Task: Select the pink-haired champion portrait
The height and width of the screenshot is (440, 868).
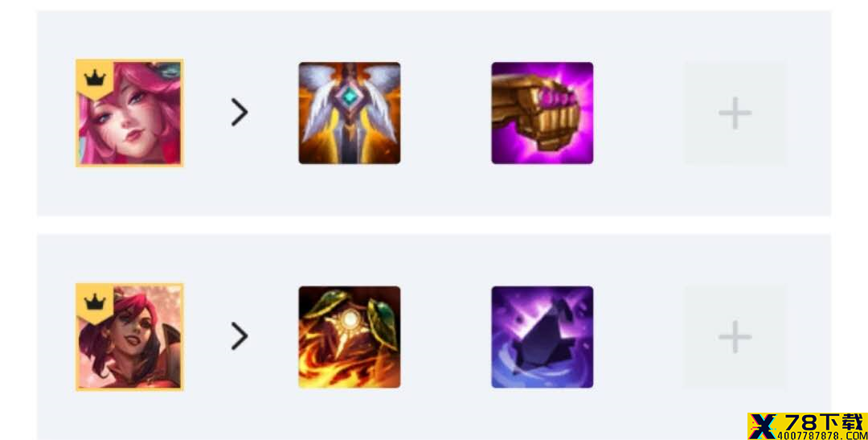Action: [129, 113]
